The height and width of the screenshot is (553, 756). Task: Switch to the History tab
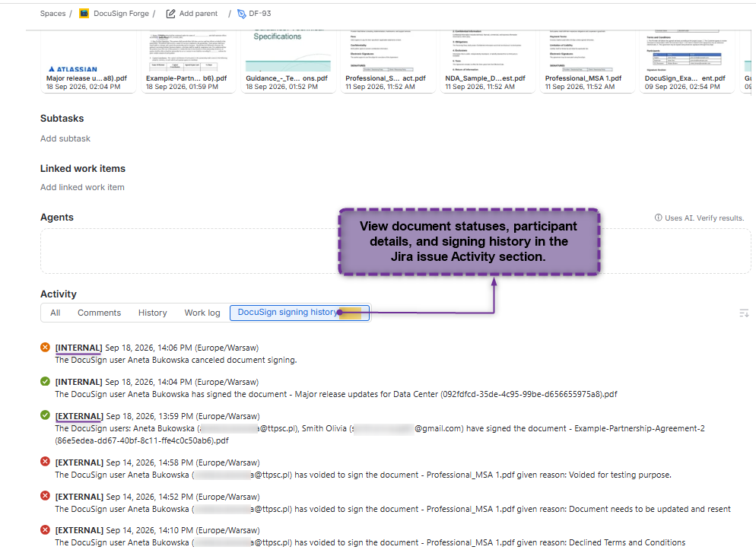(152, 313)
